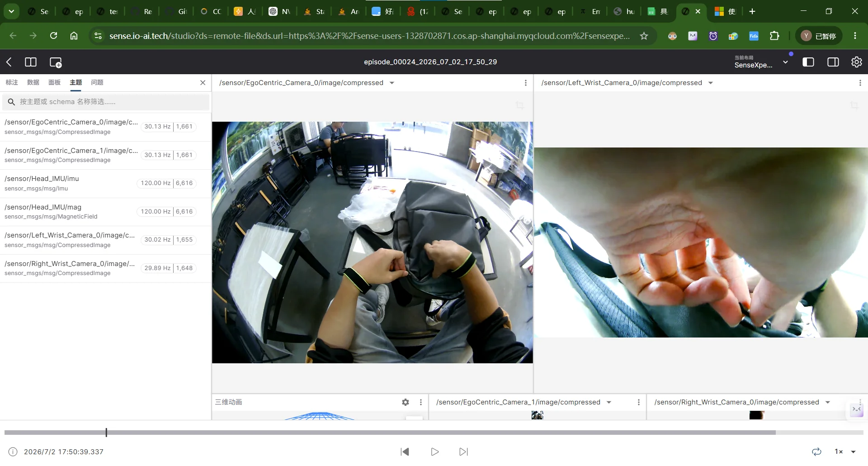Jump to previous frame
868x466 pixels.
point(405,452)
